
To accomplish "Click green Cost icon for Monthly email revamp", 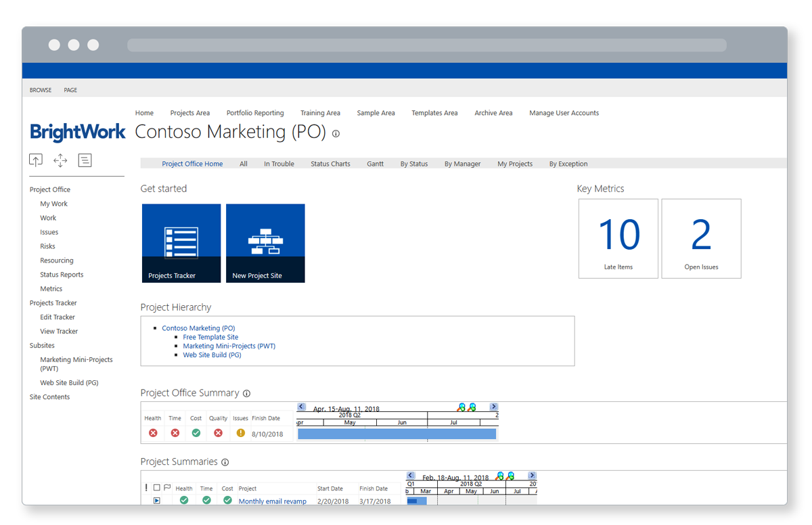I will pos(227,501).
